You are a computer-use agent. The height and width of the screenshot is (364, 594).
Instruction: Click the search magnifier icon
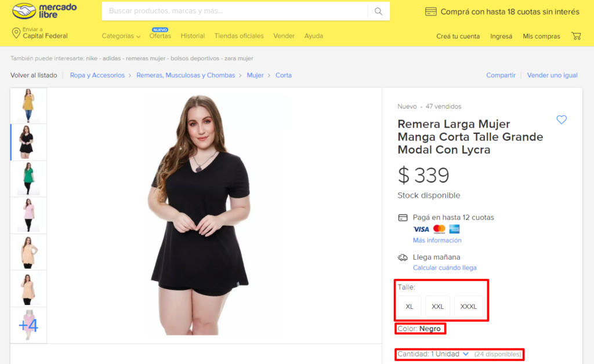tap(378, 12)
